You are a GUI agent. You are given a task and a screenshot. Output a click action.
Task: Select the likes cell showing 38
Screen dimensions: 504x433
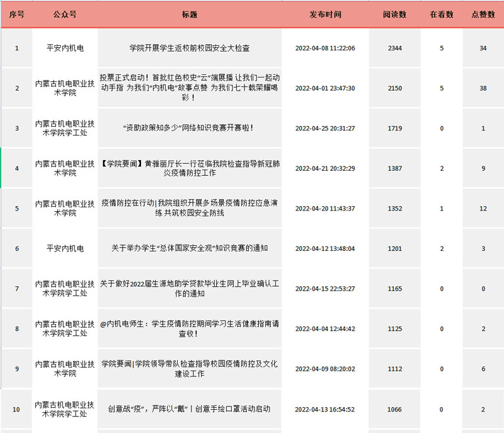[x=483, y=88]
